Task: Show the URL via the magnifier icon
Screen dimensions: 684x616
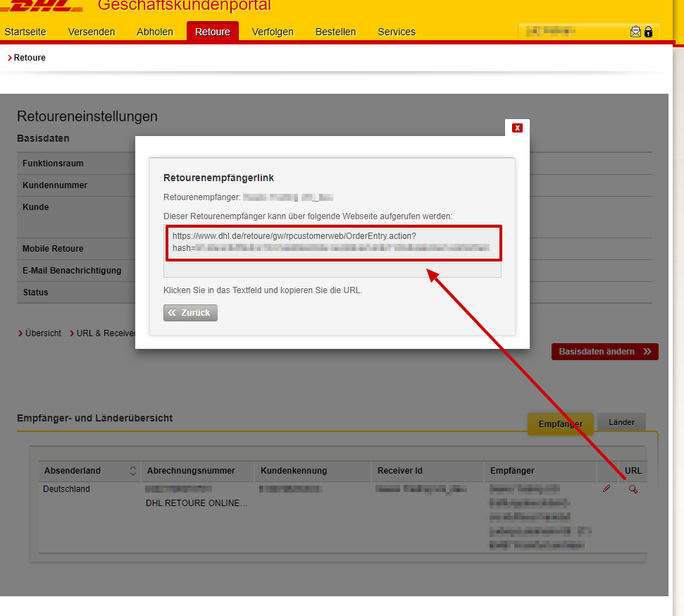Action: [x=633, y=489]
